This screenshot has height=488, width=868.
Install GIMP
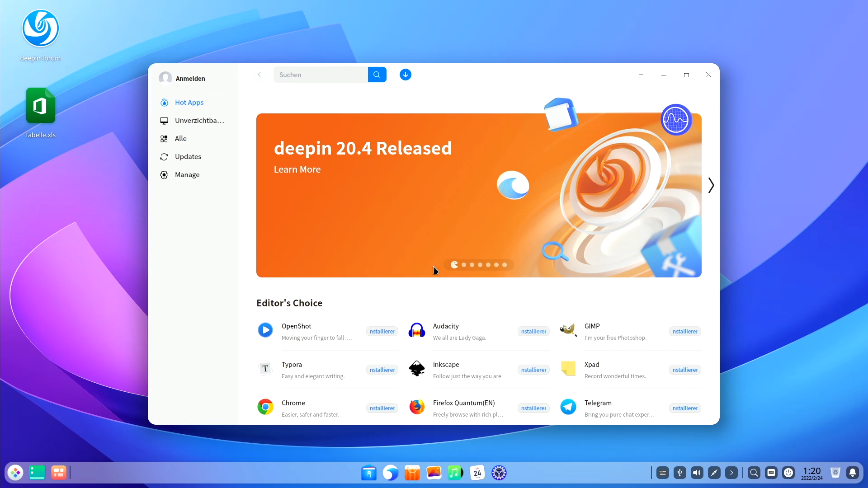pyautogui.click(x=685, y=331)
